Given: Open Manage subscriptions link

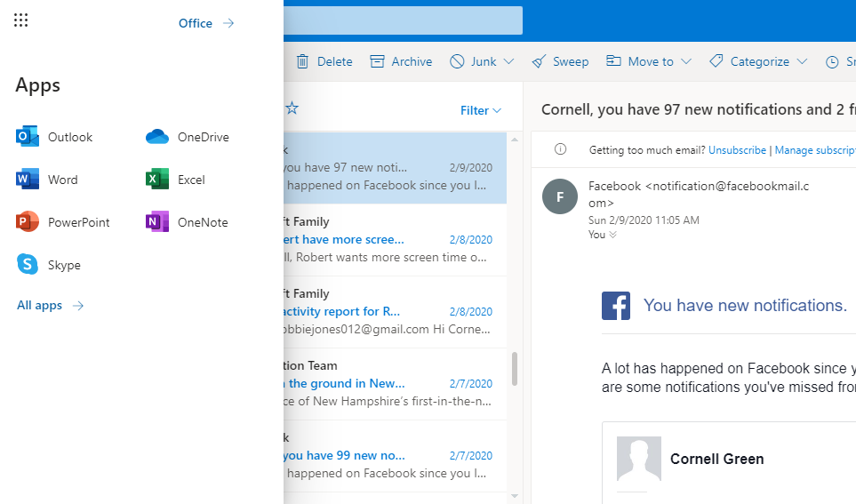Looking at the screenshot, I should pyautogui.click(x=815, y=150).
